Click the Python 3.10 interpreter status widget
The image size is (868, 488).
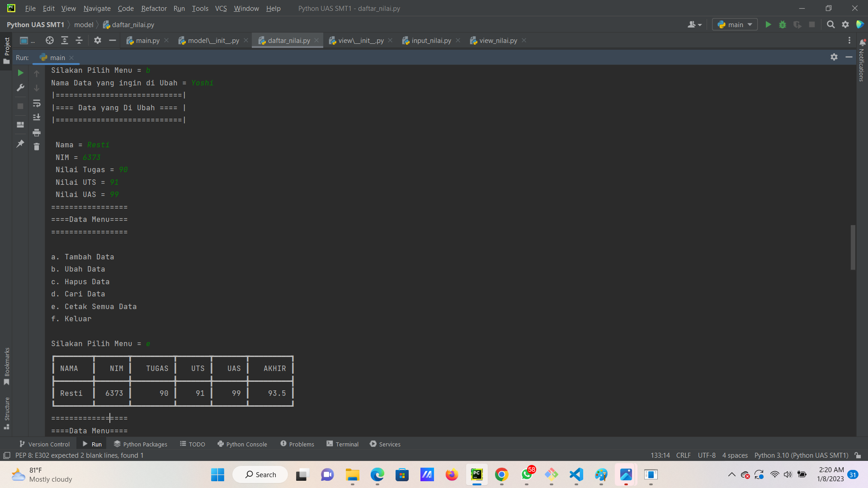pos(801,455)
